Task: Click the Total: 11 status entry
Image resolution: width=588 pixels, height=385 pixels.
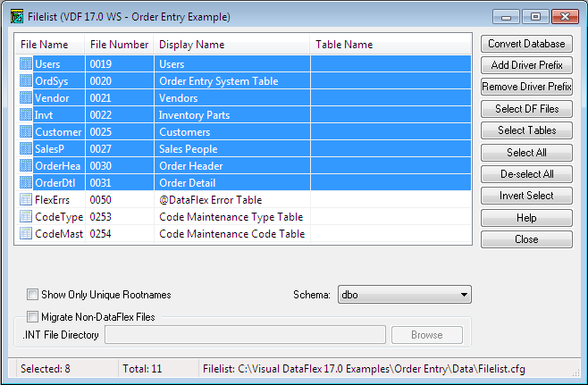Action: pos(142,369)
